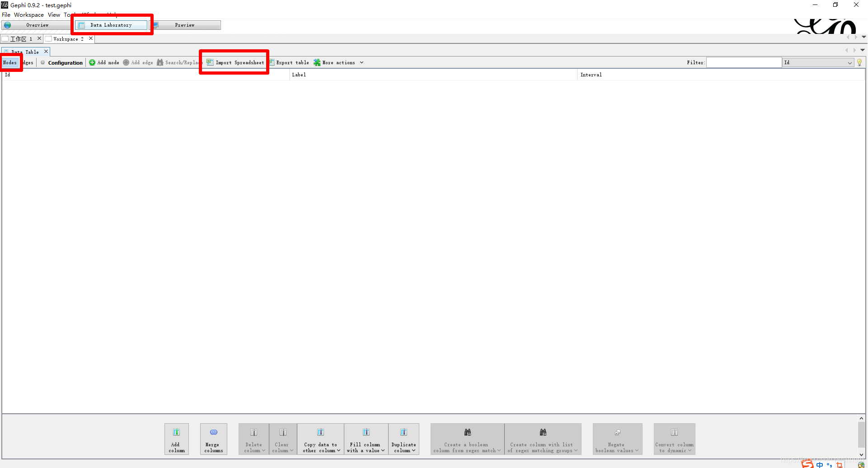
Task: Show the Nodes table
Action: (10, 62)
